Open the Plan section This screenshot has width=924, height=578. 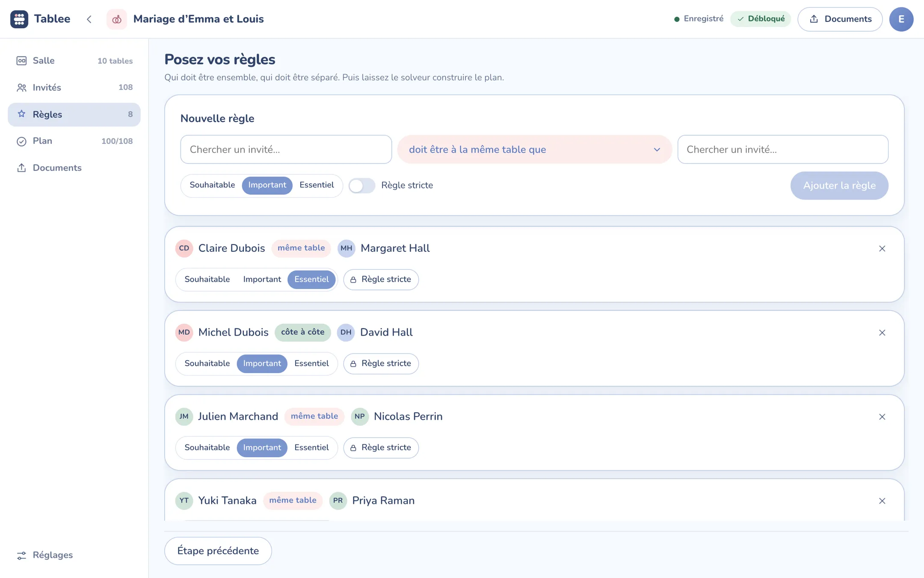74,141
